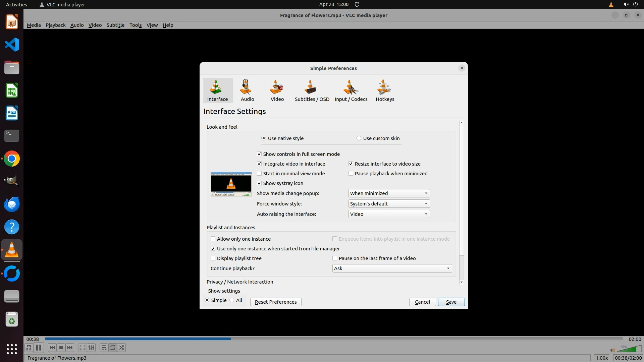
Task: Check Allow only one instance
Action: coord(213,239)
